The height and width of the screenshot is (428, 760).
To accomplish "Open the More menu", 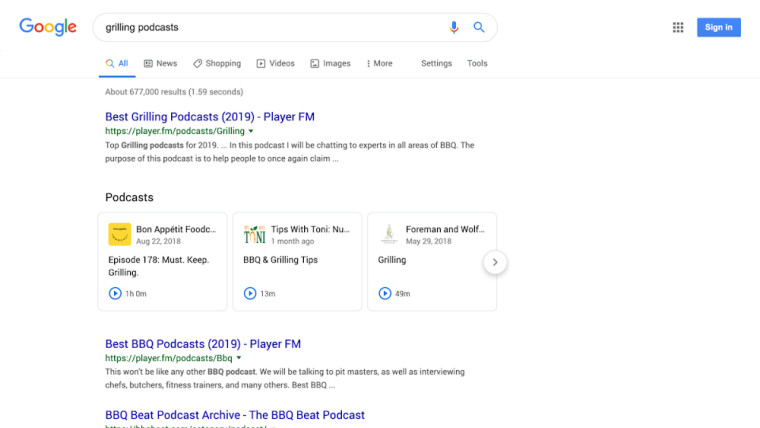I will [380, 63].
